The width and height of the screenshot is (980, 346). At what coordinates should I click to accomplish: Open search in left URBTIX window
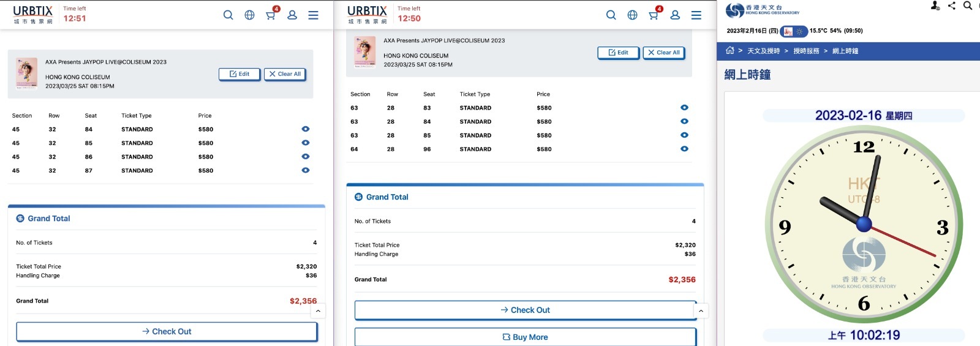228,15
